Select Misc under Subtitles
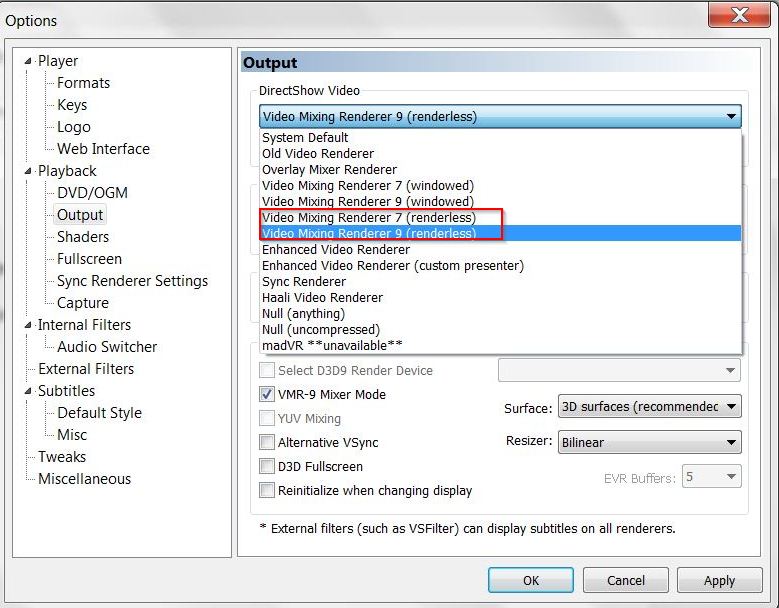Viewport: 779px width, 608px height. pos(72,435)
